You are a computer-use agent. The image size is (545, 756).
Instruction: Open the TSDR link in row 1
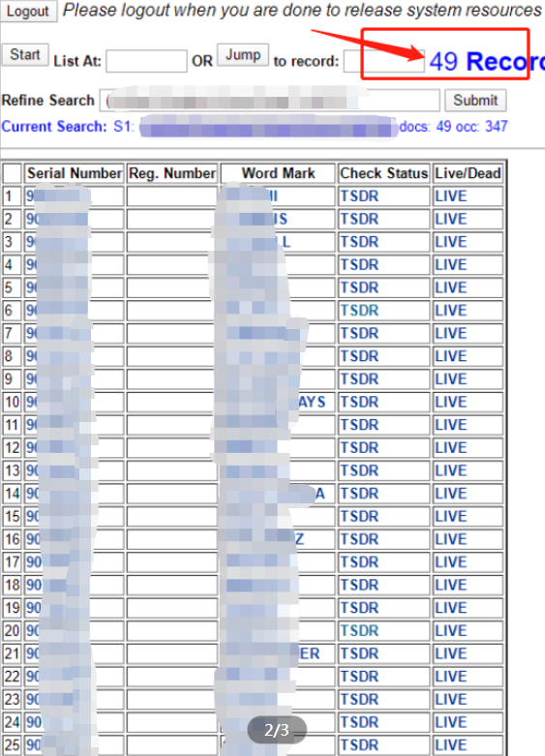click(x=359, y=197)
